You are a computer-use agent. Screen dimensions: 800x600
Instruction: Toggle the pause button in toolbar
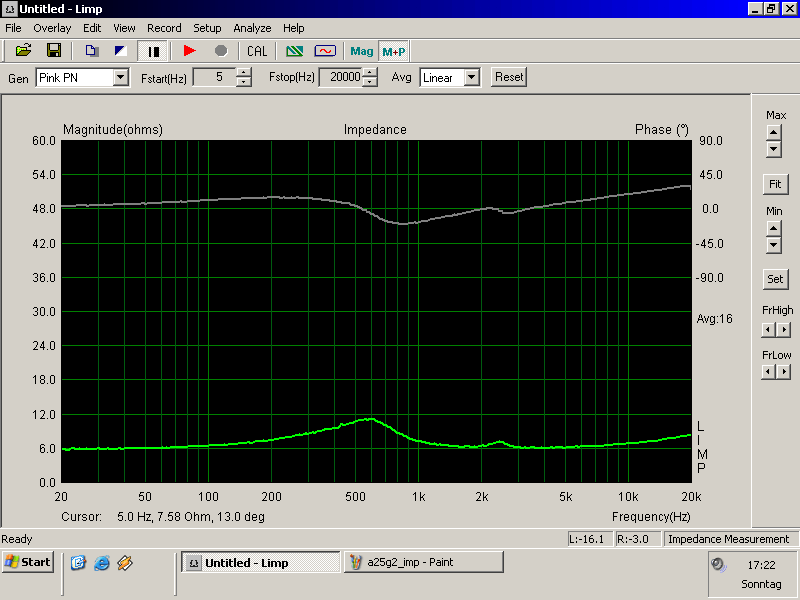click(x=155, y=50)
